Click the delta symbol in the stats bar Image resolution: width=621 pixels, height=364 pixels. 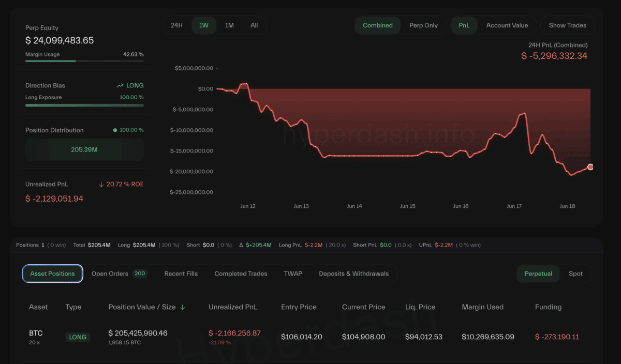[241, 245]
